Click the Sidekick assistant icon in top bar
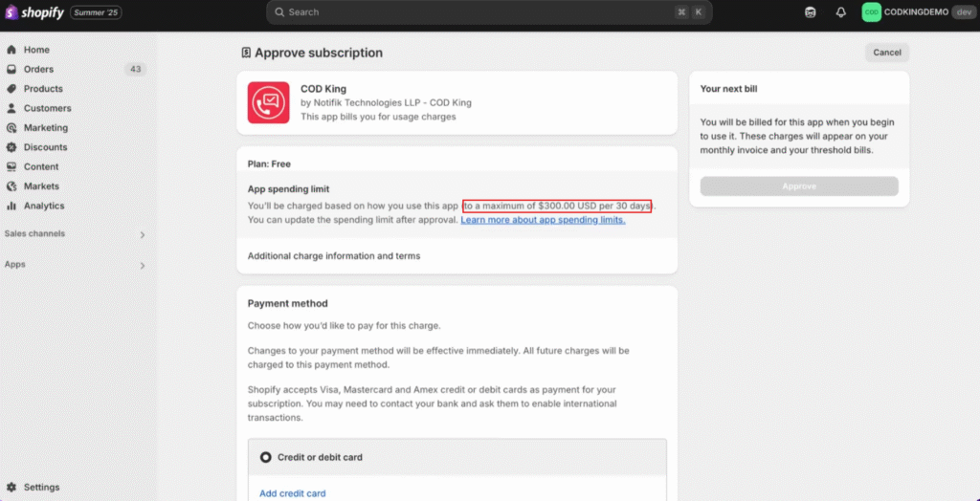 [x=811, y=12]
